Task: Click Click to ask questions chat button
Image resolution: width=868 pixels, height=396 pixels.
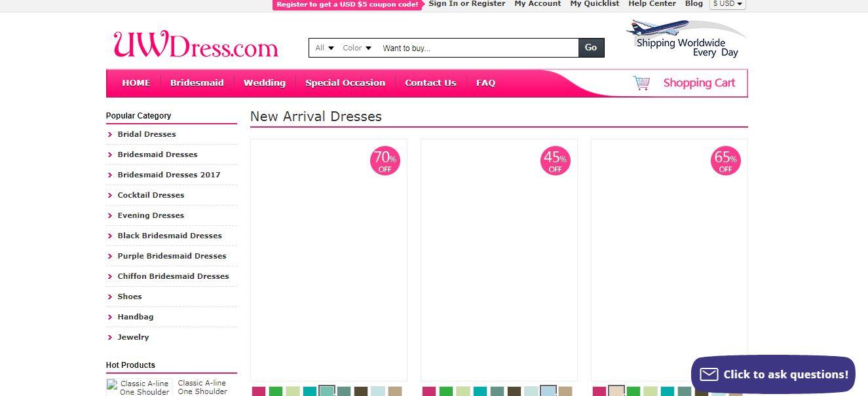Action: (x=773, y=374)
